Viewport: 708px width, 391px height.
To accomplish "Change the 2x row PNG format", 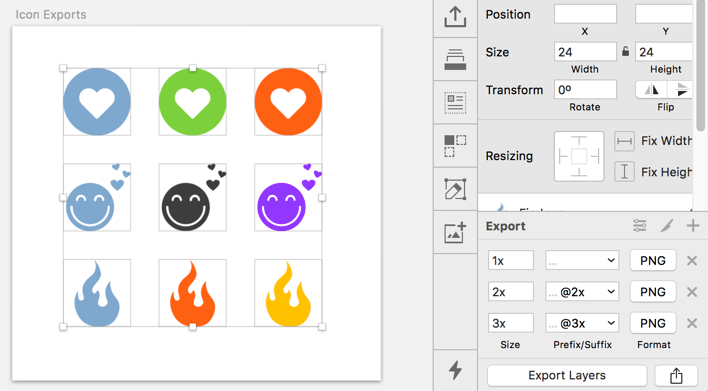I will click(653, 292).
